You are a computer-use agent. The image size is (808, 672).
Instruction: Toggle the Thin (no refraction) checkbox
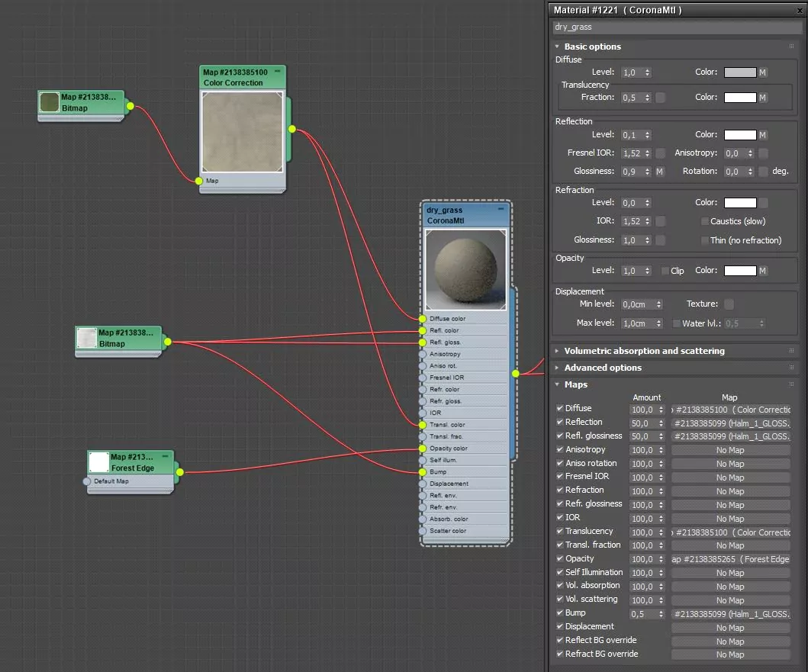coord(705,240)
